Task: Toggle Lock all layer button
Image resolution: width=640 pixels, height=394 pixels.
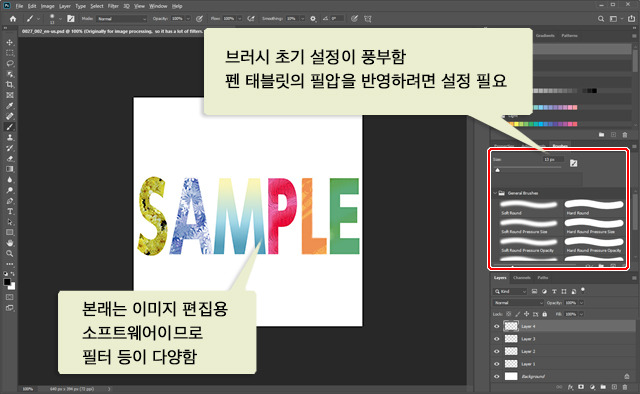Action: tap(544, 314)
